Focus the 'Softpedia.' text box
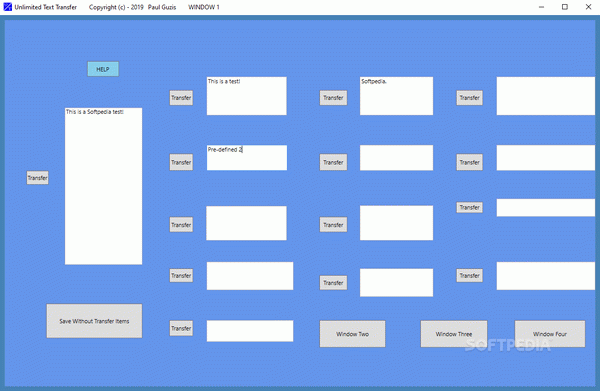 396,96
